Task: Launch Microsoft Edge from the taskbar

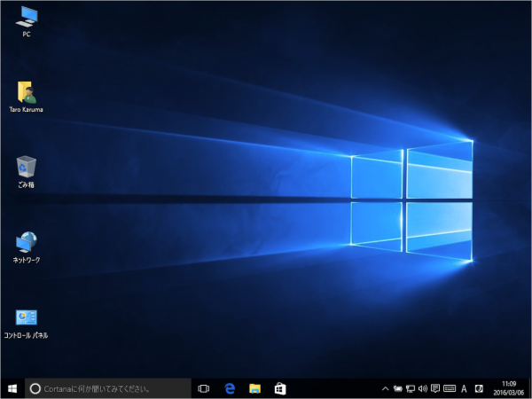Action: [x=230, y=388]
